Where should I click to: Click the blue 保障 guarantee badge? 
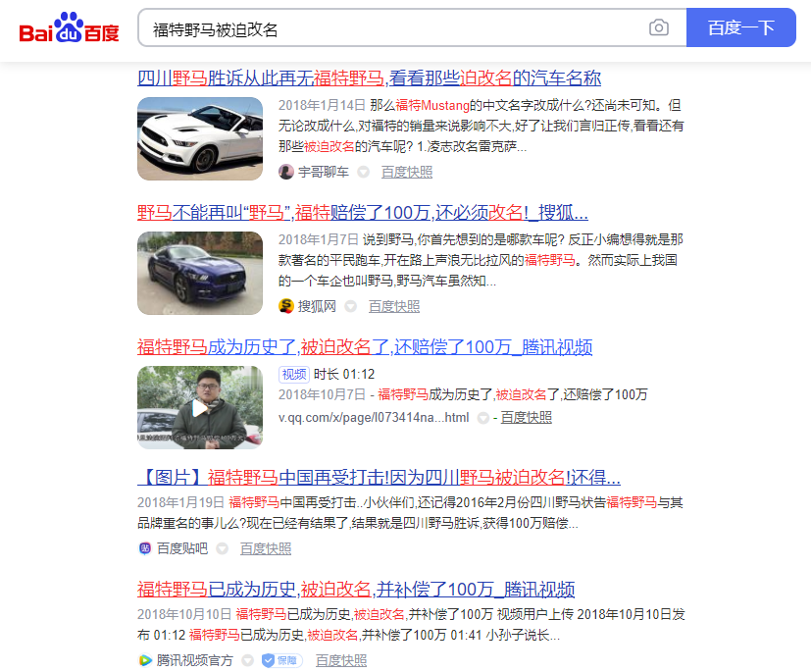[279, 660]
